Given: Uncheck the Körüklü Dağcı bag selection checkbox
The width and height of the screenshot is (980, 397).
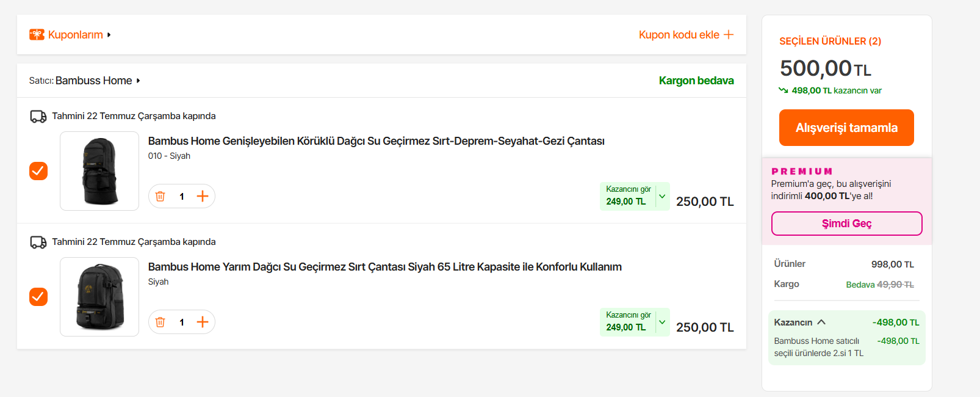Looking at the screenshot, I should (38, 171).
